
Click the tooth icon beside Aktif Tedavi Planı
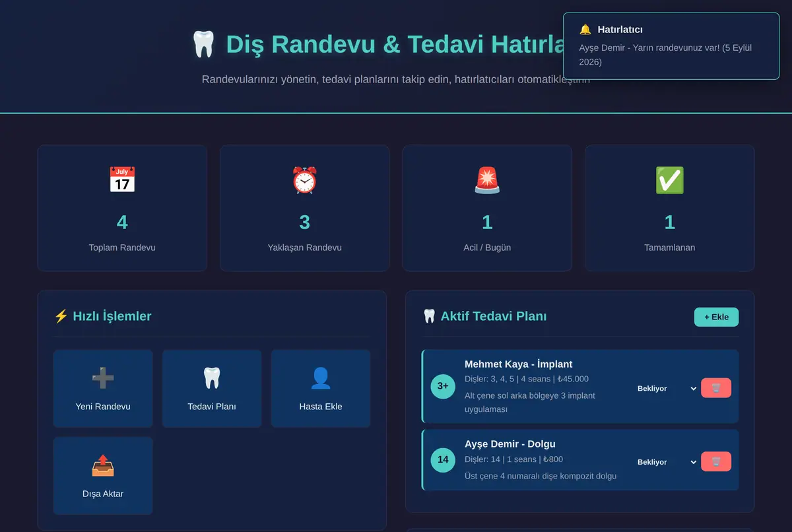click(x=429, y=316)
